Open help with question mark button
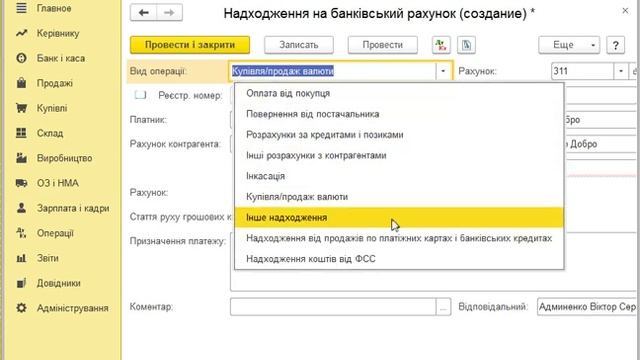 616,45
